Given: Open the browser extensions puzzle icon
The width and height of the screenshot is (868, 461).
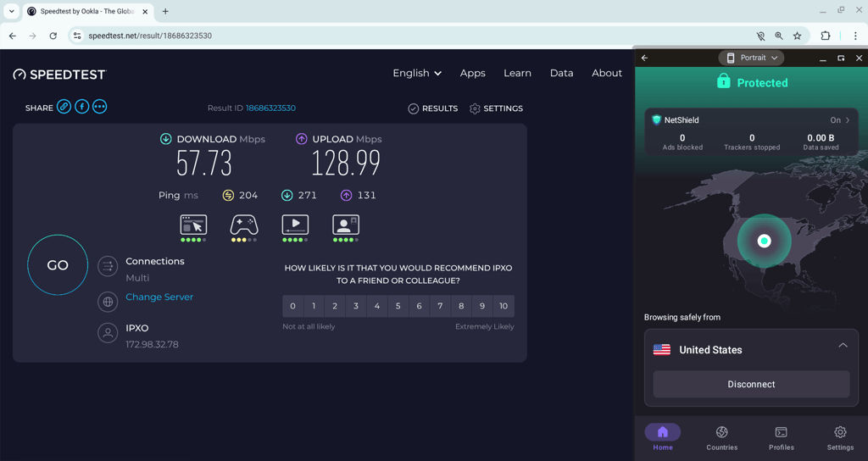Looking at the screenshot, I should pos(826,36).
